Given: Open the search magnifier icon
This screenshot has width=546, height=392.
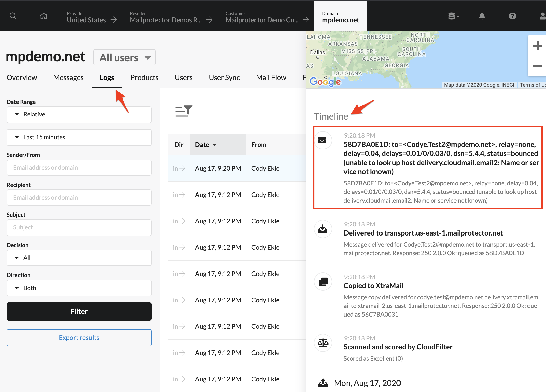Looking at the screenshot, I should click(13, 16).
